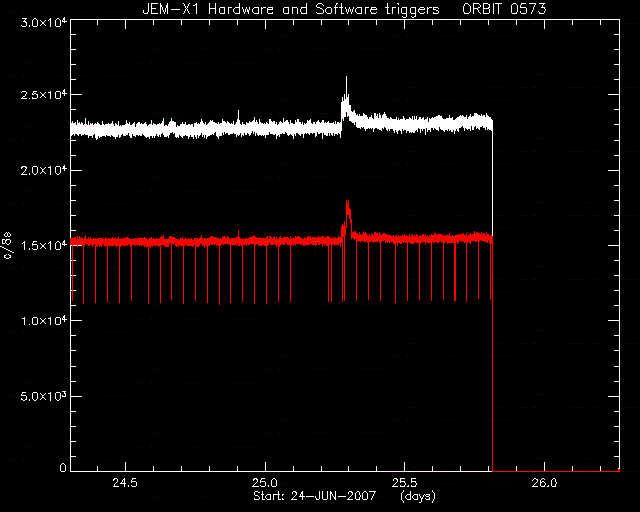Click the 25.5 x-axis tick label
This screenshot has height=512, width=640.
(404, 483)
